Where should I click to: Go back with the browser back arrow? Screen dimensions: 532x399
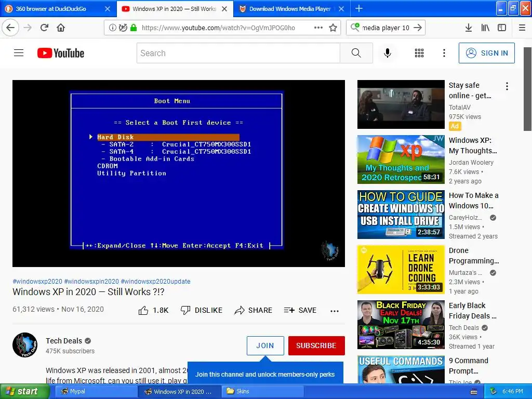10,28
